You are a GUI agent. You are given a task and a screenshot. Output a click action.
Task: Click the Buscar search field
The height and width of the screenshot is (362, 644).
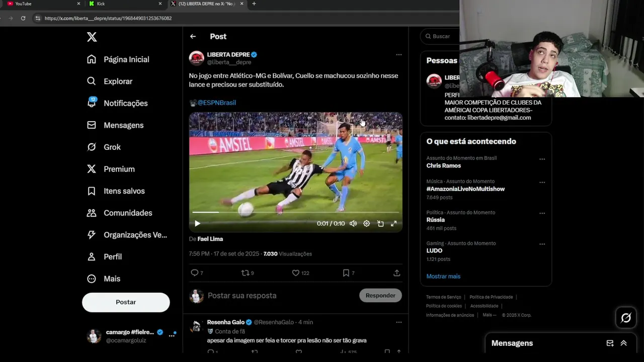tap(440, 36)
